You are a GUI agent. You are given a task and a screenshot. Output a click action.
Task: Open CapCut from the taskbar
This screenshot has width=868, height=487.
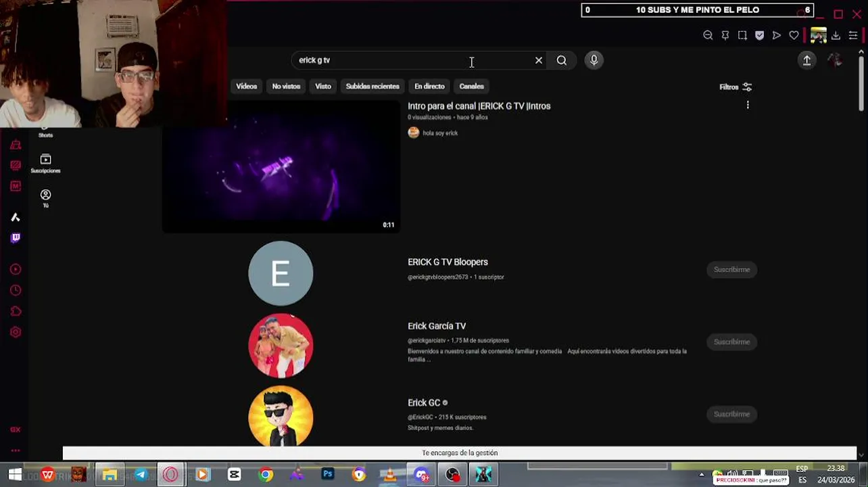(234, 475)
